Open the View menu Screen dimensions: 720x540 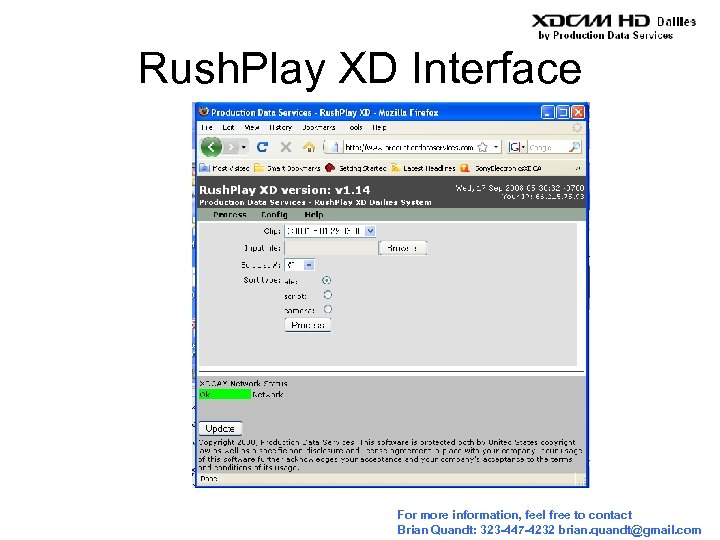point(252,128)
